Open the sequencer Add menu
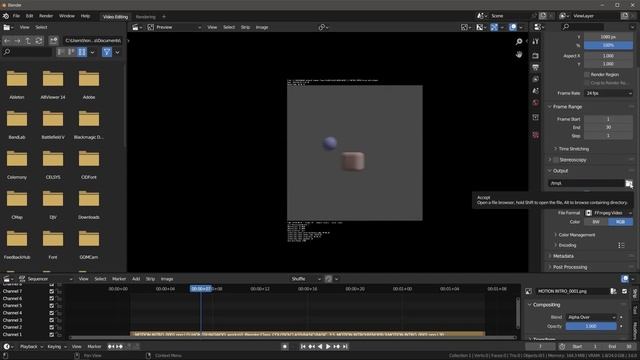 point(136,279)
